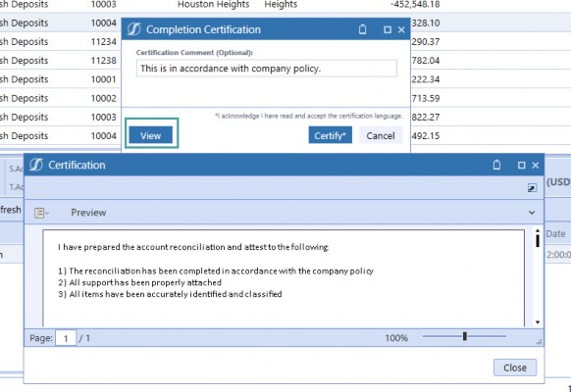Screen dimensions: 571x392
Task: Close the Certification preview with Close button
Action: pyautogui.click(x=515, y=367)
